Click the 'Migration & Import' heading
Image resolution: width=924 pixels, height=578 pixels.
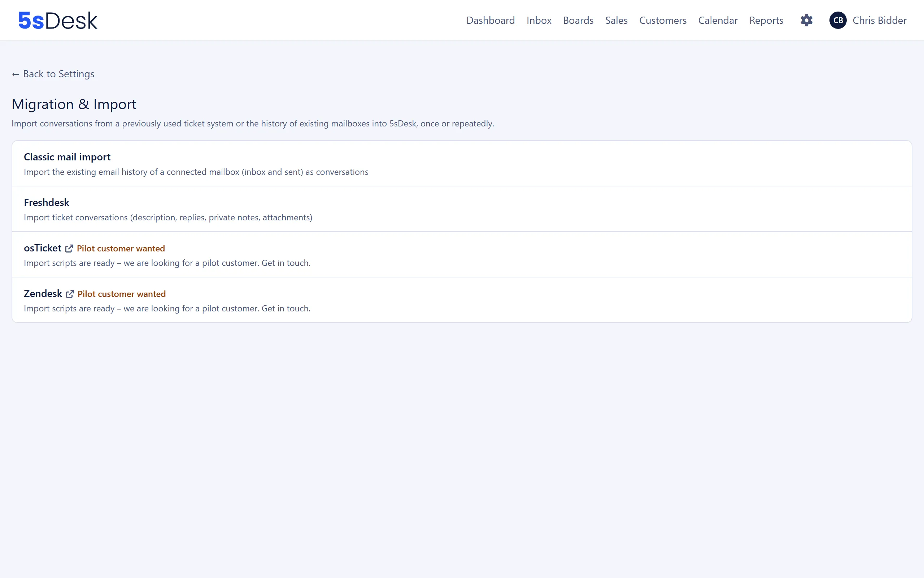[74, 104]
